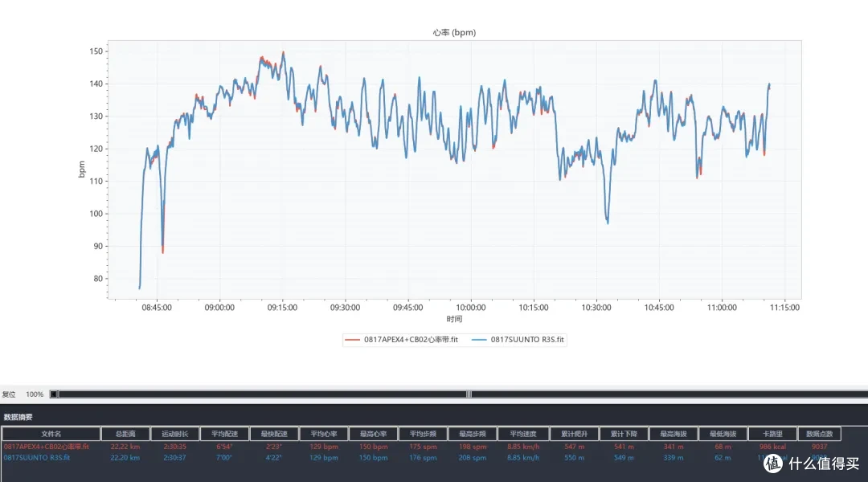Image resolution: width=868 pixels, height=482 pixels.
Task: Select the 0817APEX4+CB02心率带.fit table row name
Action: pyautogui.click(x=47, y=447)
